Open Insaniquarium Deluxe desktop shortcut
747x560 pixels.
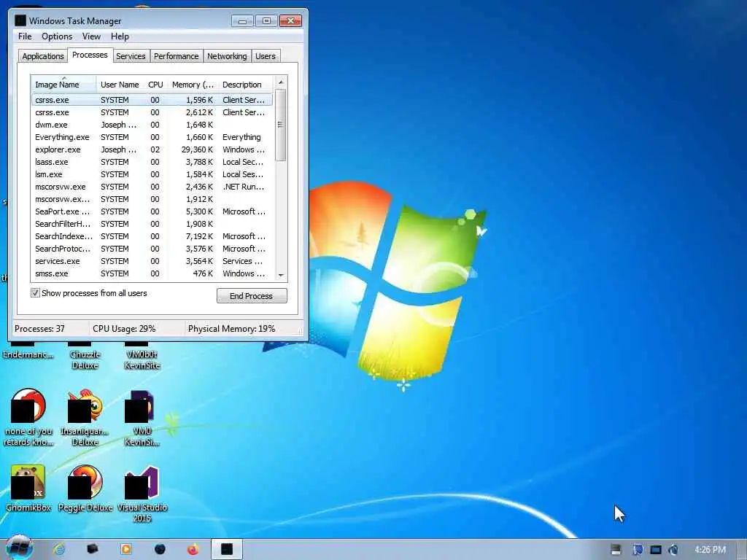85,418
